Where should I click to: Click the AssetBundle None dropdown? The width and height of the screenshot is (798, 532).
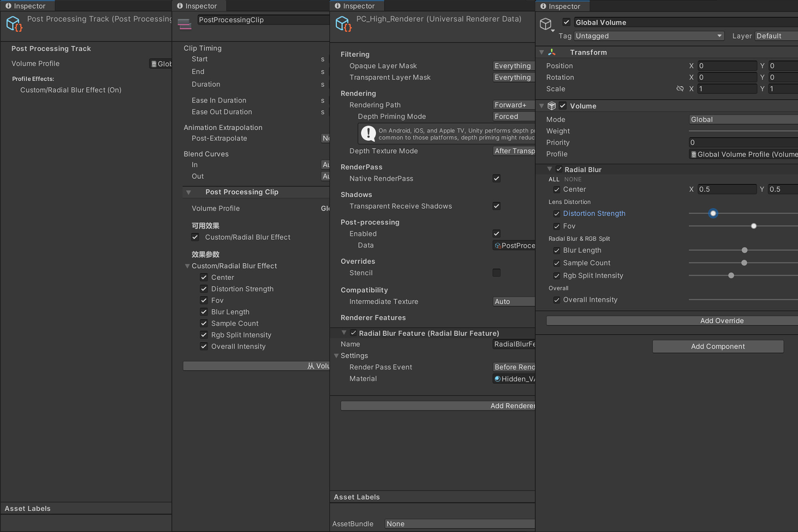tap(460, 524)
